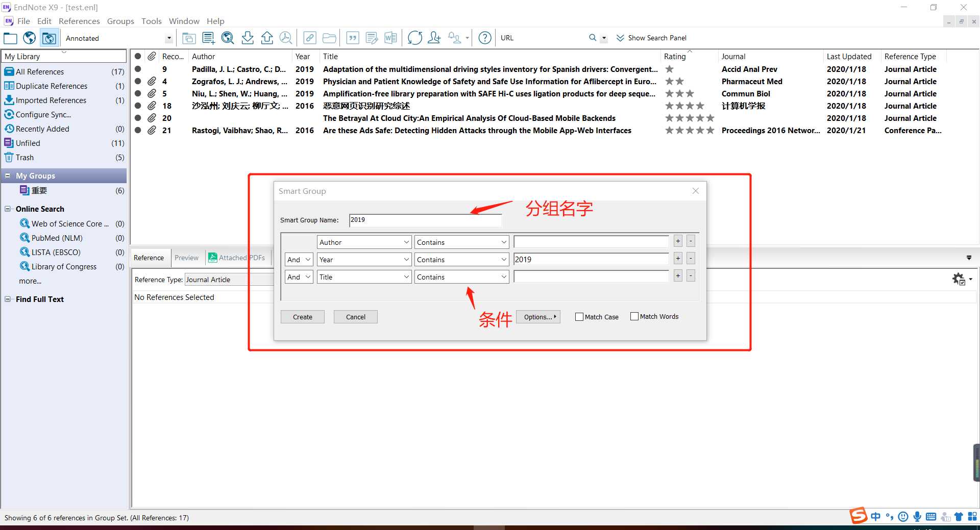Select Integrated Library & Online Search Mode icon
This screenshot has height=530, width=980.
tap(50, 38)
